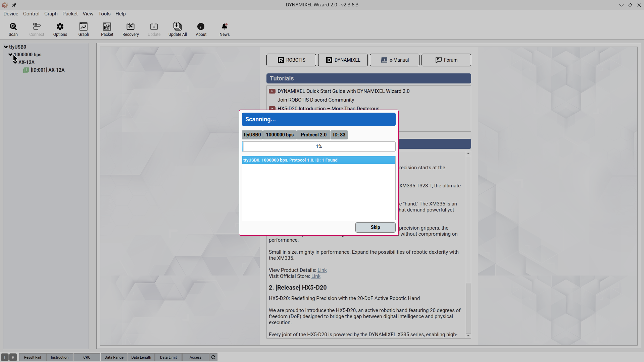Open the Tools menu
Image resolution: width=644 pixels, height=362 pixels.
(x=104, y=14)
